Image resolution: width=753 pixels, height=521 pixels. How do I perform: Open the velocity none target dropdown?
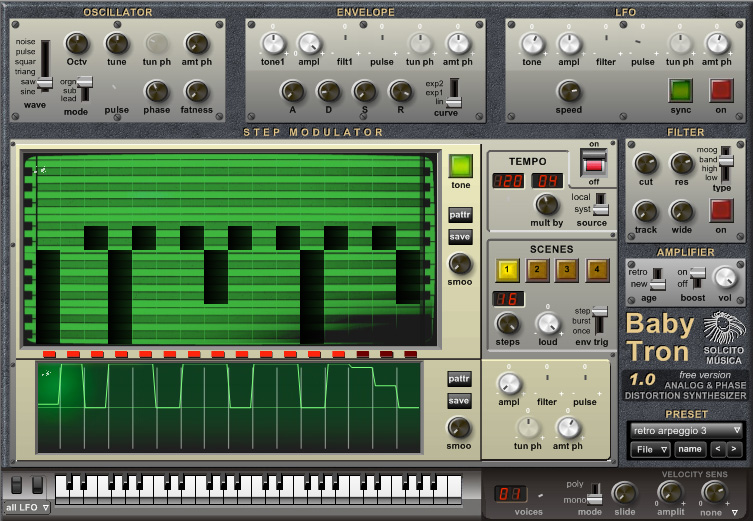[717, 513]
